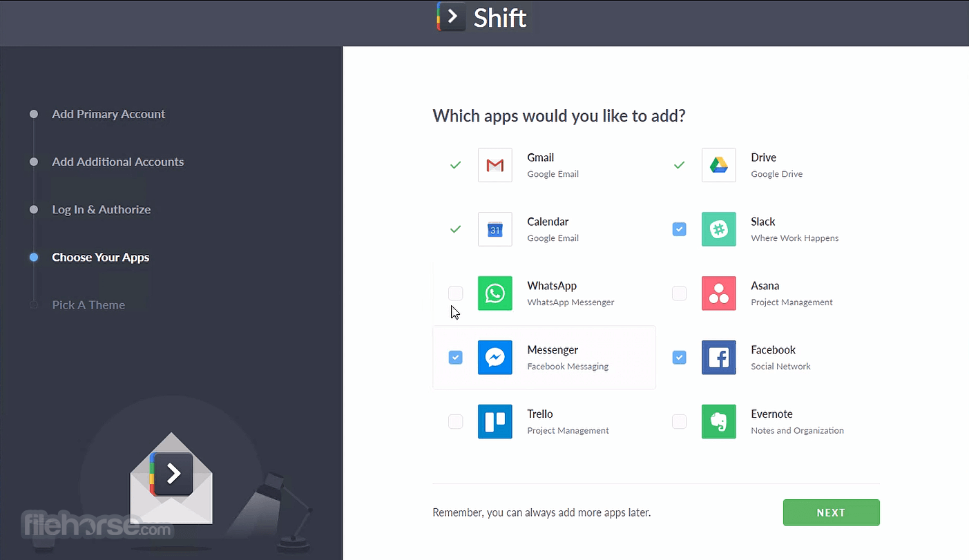Click the 'Notes and Organization' subtitle

click(798, 431)
